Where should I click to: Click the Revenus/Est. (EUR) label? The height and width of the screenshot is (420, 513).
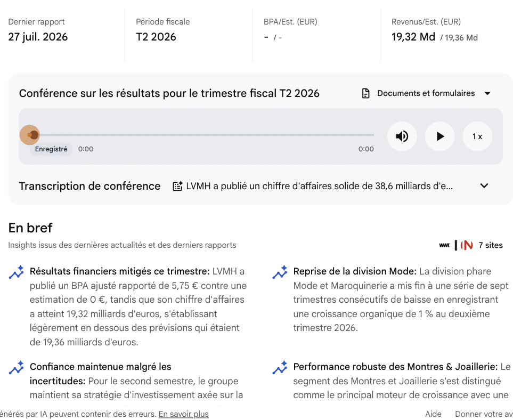click(x=426, y=22)
